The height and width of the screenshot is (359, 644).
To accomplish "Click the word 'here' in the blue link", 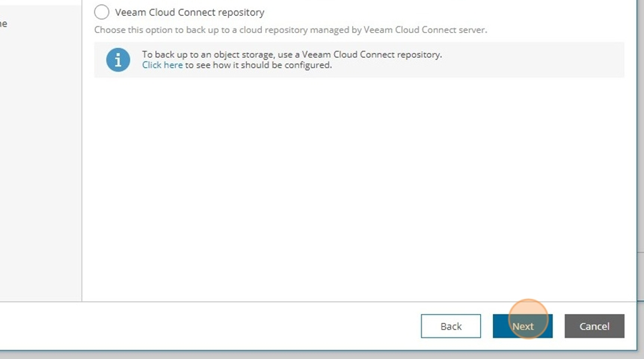I will pyautogui.click(x=173, y=65).
